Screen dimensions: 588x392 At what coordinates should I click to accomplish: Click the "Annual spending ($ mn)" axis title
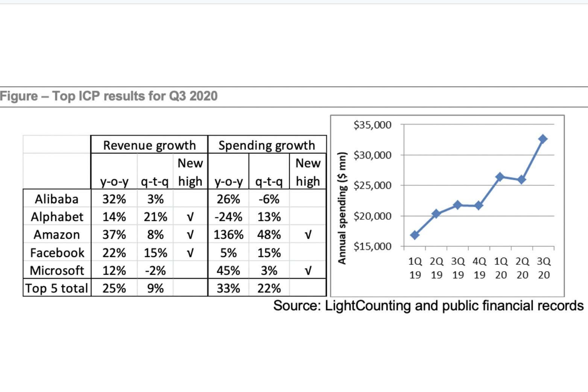click(x=342, y=208)
